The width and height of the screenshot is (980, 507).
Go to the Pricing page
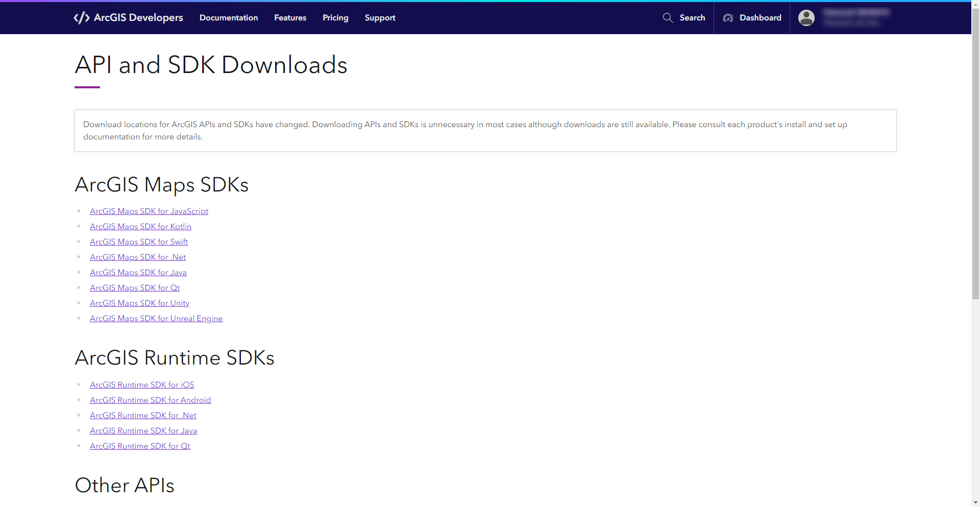(x=335, y=18)
